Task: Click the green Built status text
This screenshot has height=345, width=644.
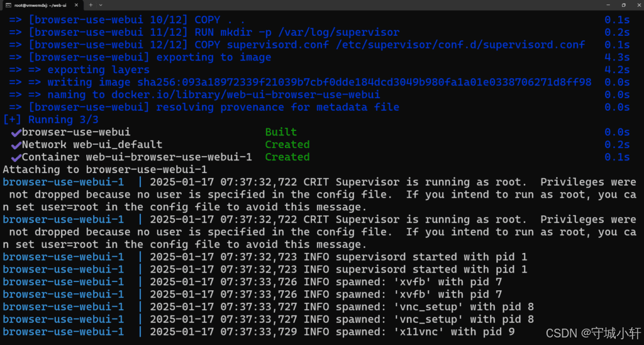Action: pyautogui.click(x=281, y=132)
